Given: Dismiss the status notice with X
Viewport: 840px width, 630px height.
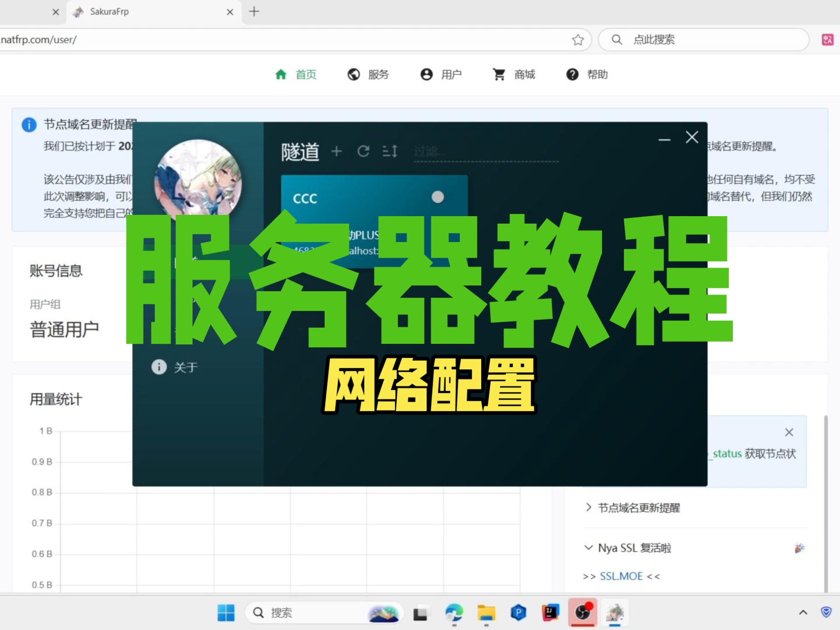Looking at the screenshot, I should [789, 432].
